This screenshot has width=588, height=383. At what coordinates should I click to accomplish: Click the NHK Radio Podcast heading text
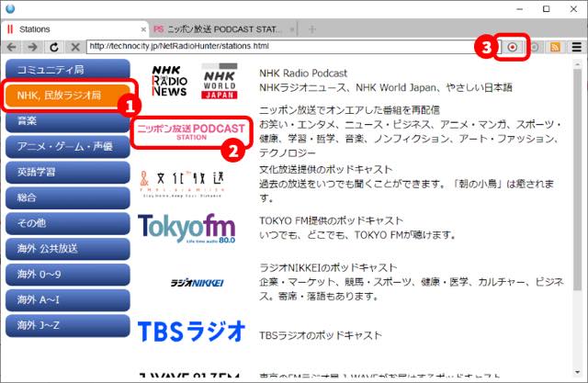tap(303, 73)
